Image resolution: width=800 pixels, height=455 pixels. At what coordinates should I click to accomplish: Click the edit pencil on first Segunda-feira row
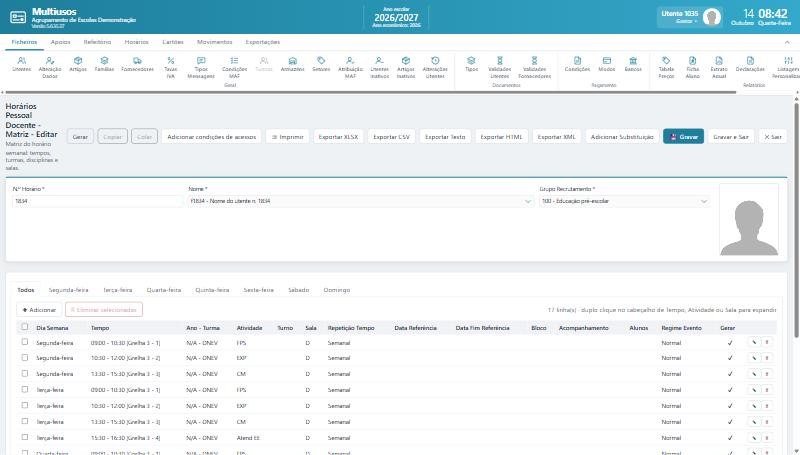(754, 343)
